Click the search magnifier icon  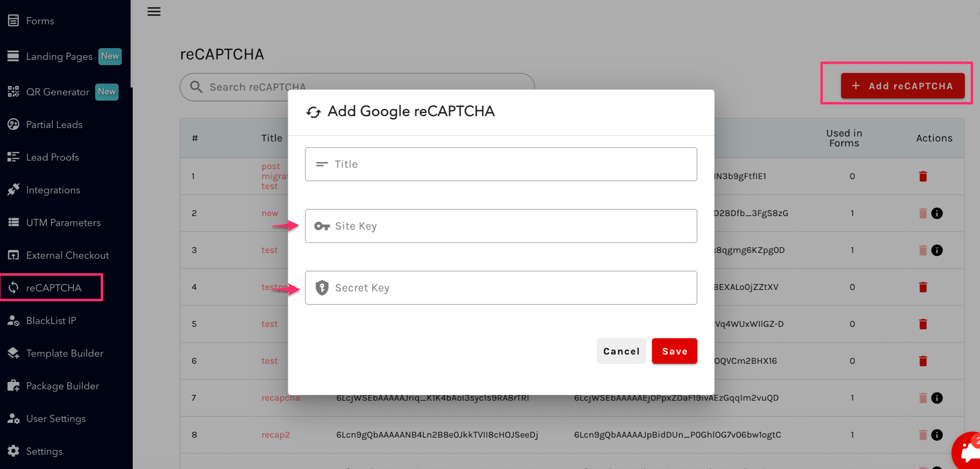coord(196,87)
